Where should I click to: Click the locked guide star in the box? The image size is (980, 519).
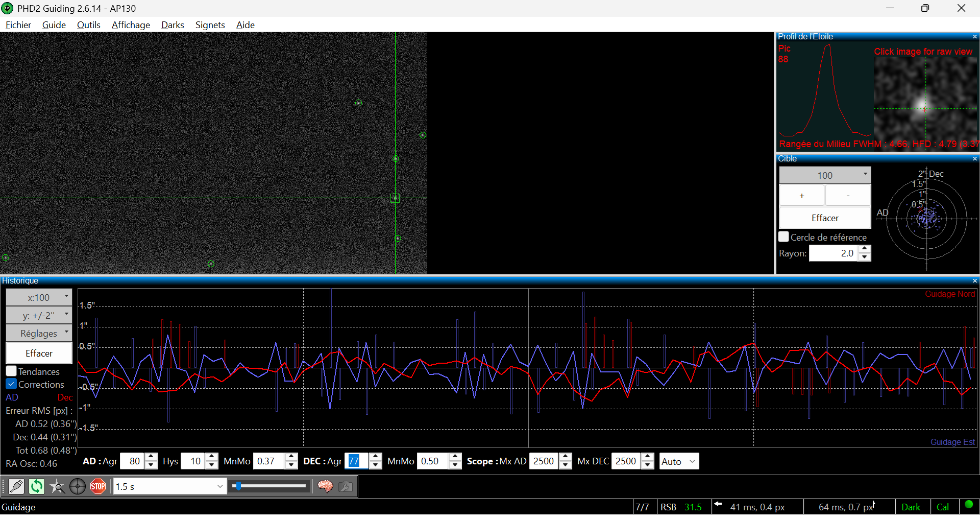click(x=395, y=198)
